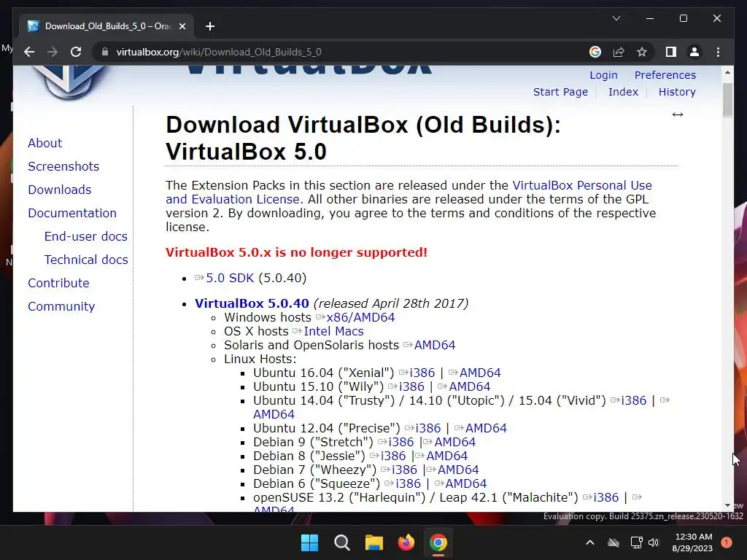Click scrollbar down arrow

coord(727,505)
